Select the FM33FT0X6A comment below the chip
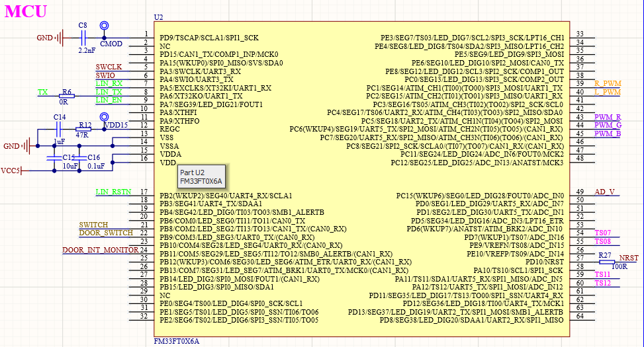The image size is (644, 347). pyautogui.click(x=176, y=341)
